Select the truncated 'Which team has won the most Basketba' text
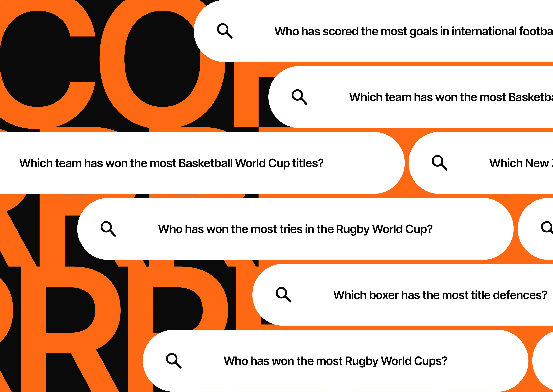Screen dimensions: 553x392 point(451,97)
